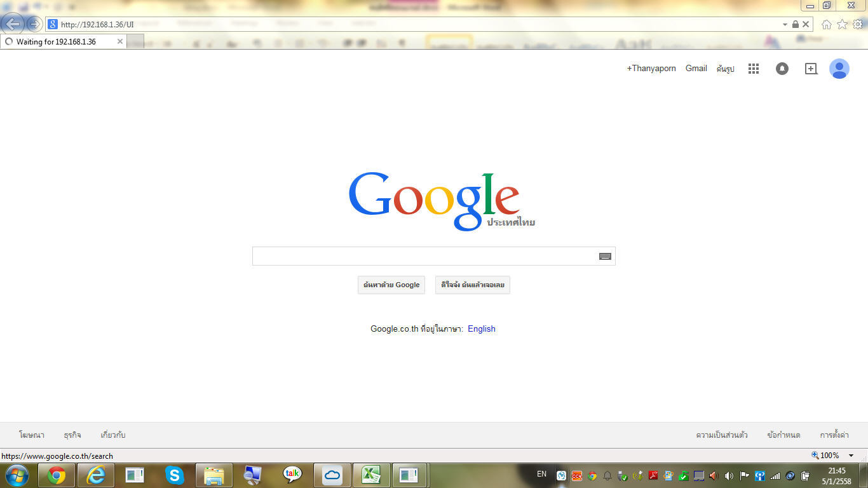Open the browser Home page icon
This screenshot has height=488, width=868.
click(x=827, y=24)
